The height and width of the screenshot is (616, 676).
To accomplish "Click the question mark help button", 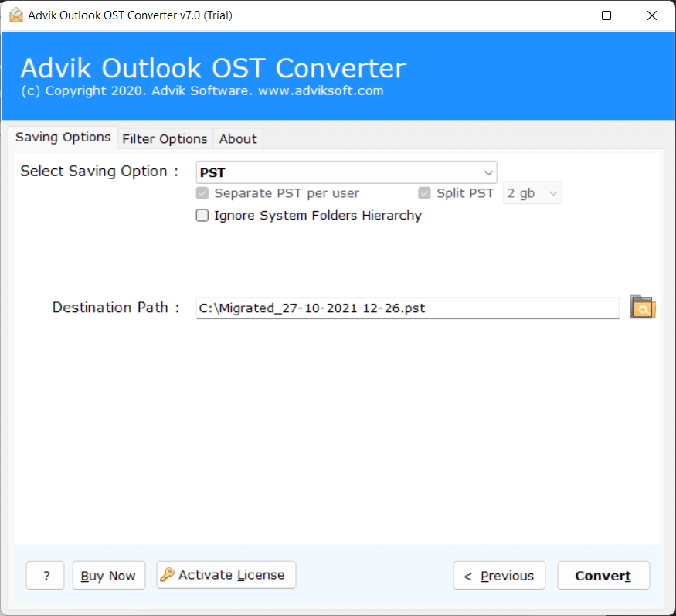I will click(x=46, y=576).
